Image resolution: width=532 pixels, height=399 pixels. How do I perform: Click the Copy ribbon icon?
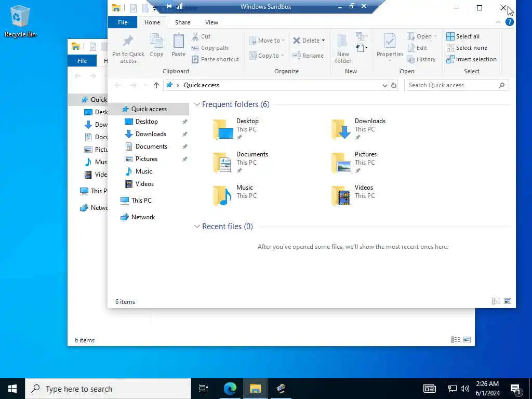point(156,46)
